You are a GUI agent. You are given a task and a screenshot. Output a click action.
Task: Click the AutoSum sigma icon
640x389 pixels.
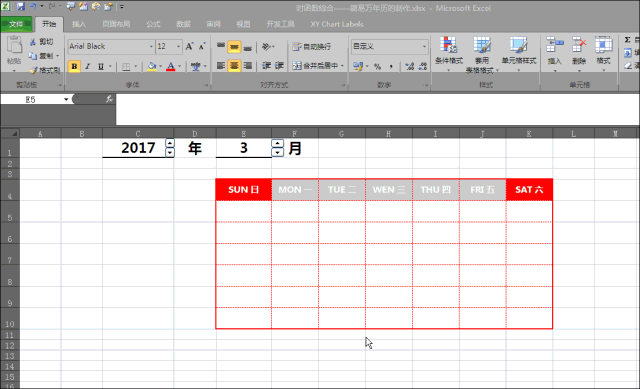point(628,40)
